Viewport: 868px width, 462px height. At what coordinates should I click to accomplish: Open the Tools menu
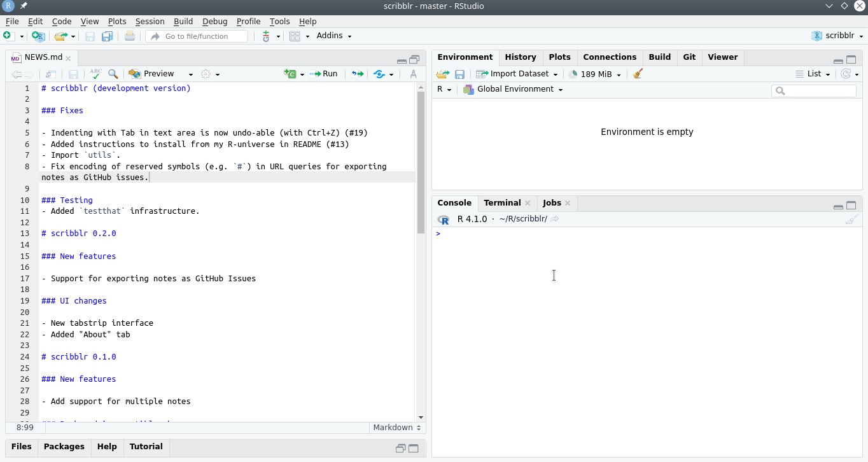point(279,21)
